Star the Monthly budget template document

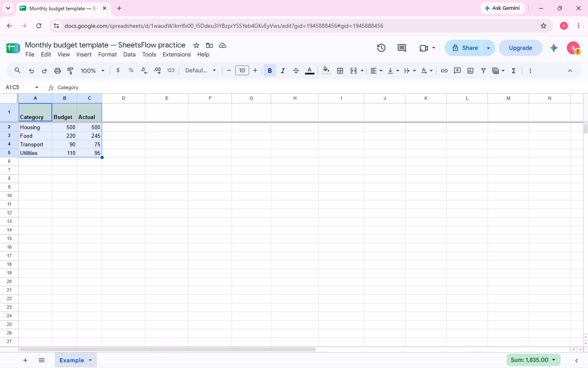tap(196, 45)
